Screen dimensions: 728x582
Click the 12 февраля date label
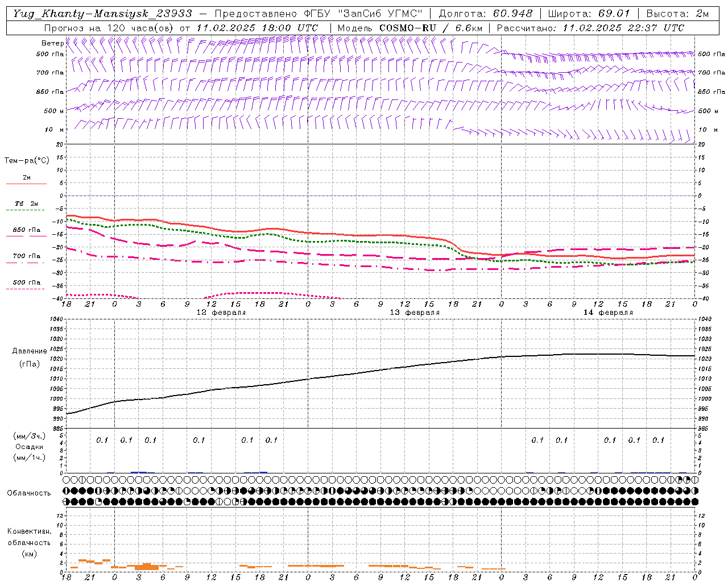click(x=221, y=313)
